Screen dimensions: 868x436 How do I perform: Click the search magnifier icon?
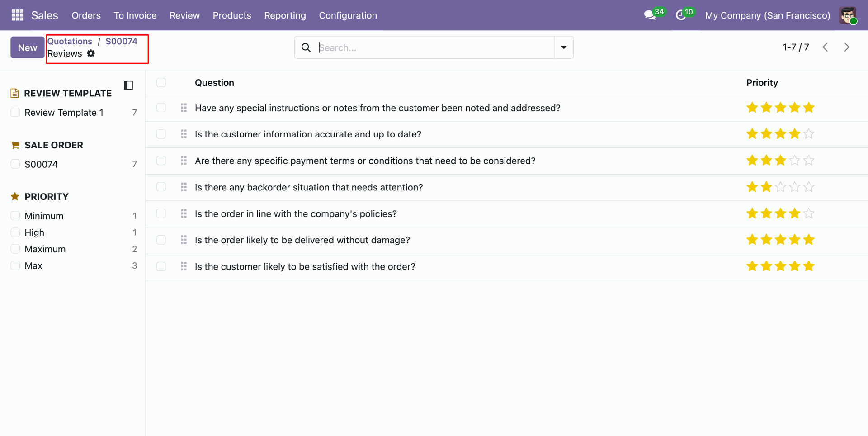point(306,47)
